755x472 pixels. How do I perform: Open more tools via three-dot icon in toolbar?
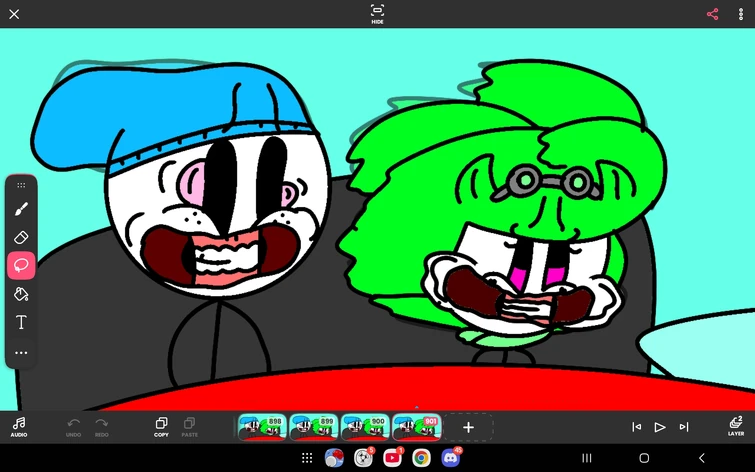click(x=21, y=353)
